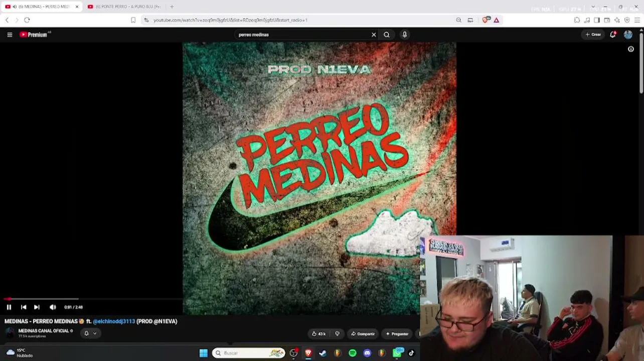
Task: Close the MEDINAS - PERREO tab
Action: tap(77, 7)
